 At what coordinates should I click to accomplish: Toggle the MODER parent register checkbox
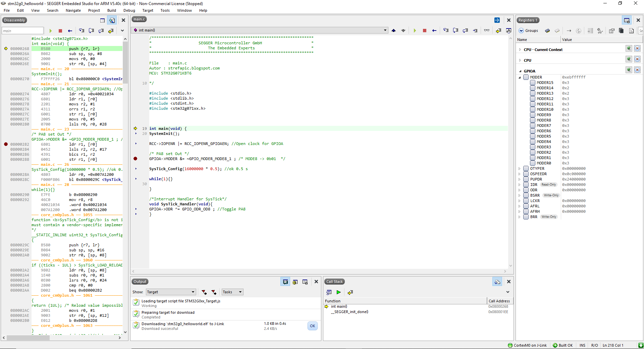click(526, 77)
